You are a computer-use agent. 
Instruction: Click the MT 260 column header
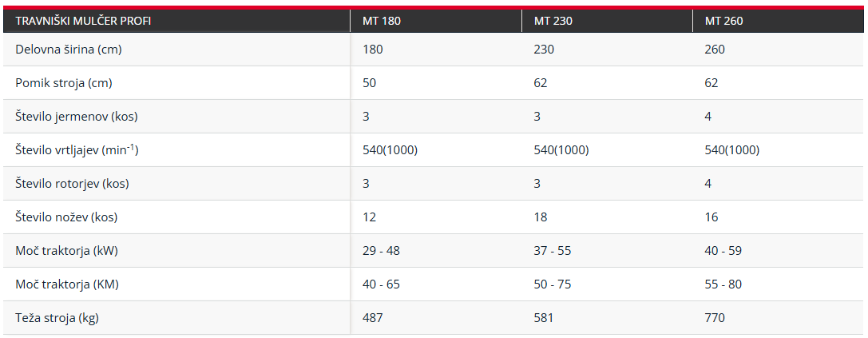click(x=724, y=21)
